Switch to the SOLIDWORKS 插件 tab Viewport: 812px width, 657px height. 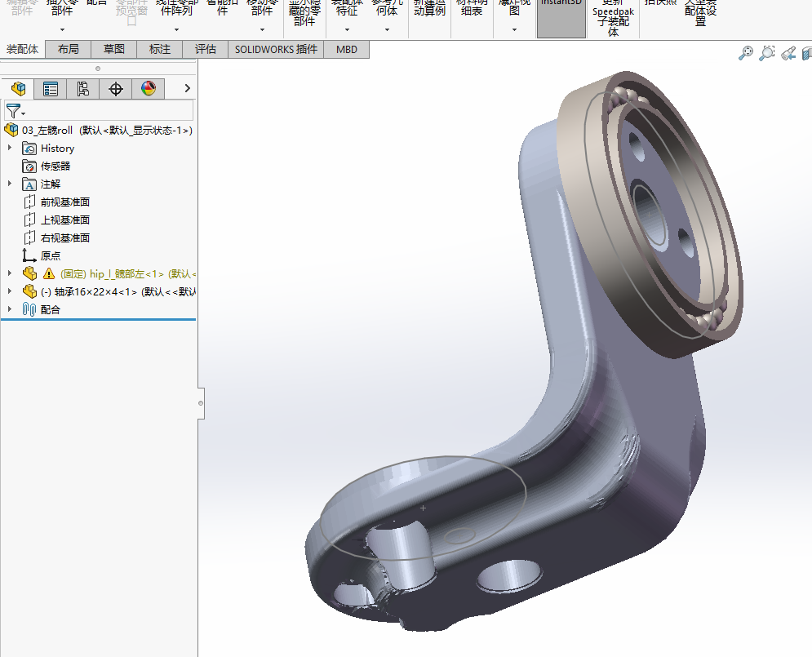pos(276,49)
